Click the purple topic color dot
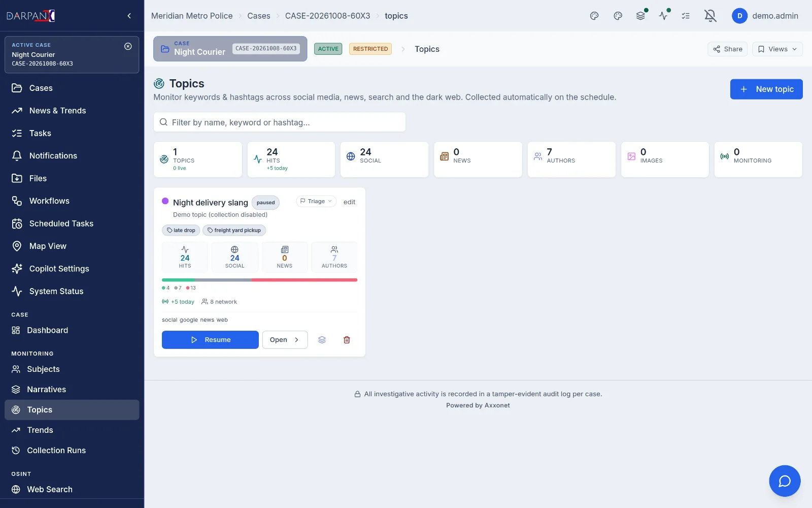 (x=165, y=201)
